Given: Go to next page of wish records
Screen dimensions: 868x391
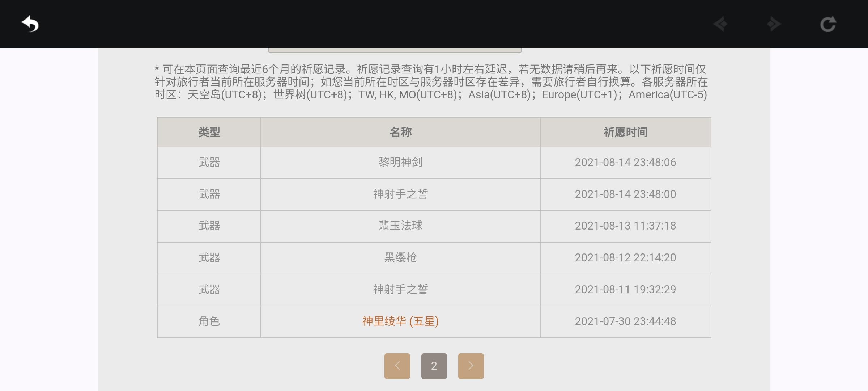Looking at the screenshot, I should 471,366.
